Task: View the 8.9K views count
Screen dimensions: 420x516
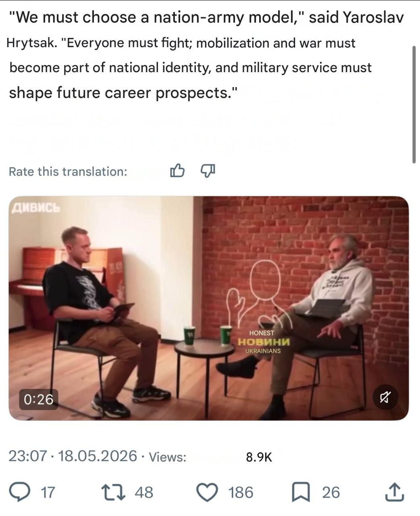Action: point(259,457)
